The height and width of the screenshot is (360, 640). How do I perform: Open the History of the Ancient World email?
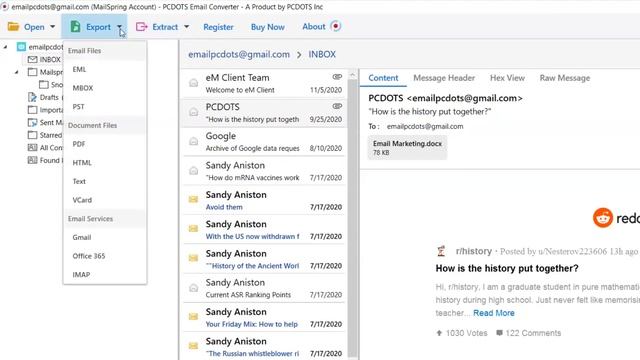[264, 259]
